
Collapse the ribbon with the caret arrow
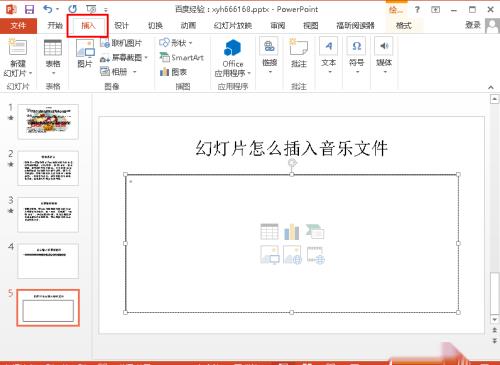pos(491,87)
